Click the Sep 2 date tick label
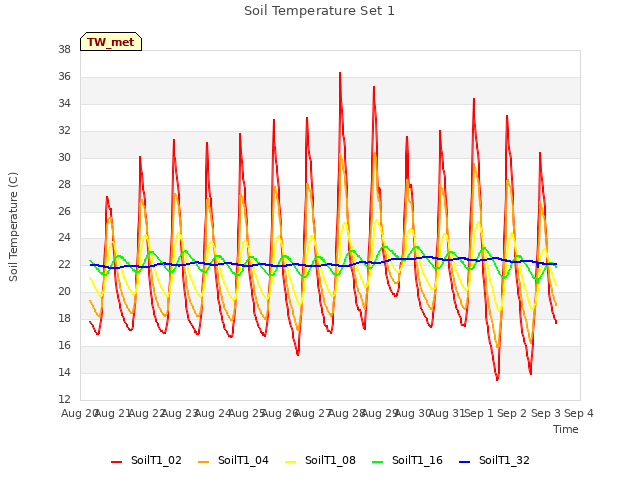640x480 pixels. click(x=512, y=413)
